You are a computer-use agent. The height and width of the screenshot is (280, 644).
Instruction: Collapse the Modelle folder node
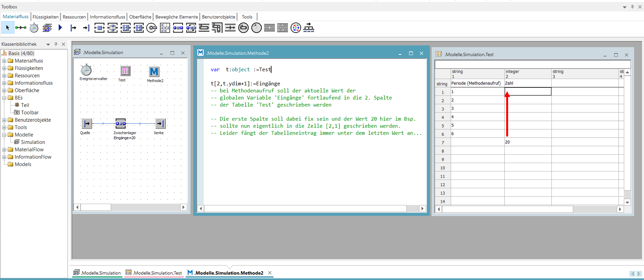[x=4, y=135]
